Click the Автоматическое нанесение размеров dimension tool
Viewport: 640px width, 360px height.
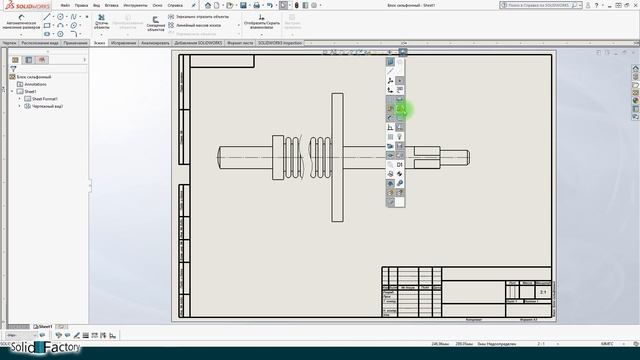pos(21,22)
